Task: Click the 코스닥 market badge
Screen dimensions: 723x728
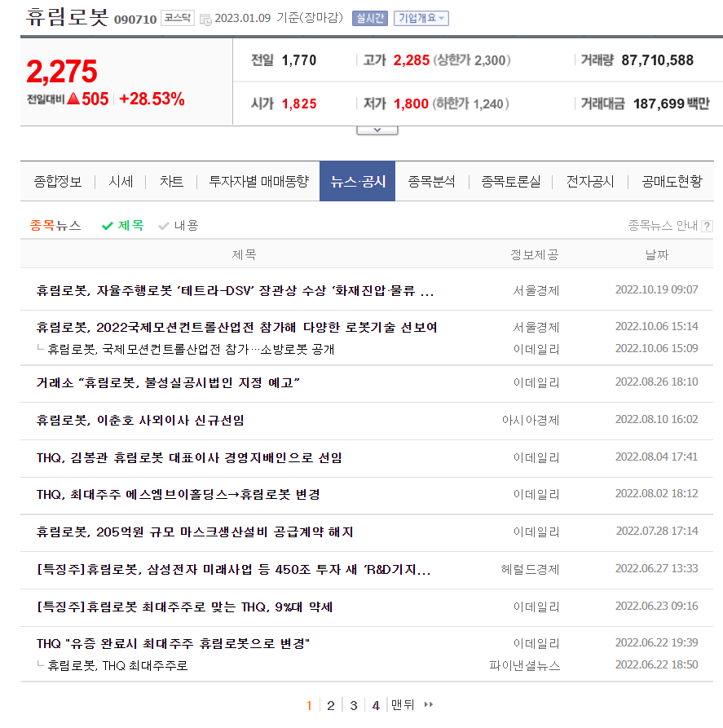Action: (x=178, y=18)
